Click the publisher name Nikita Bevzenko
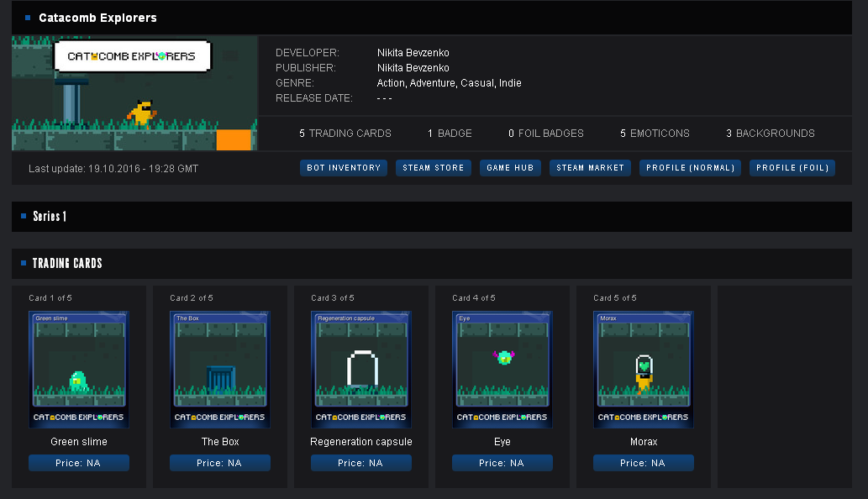This screenshot has height=499, width=868. (x=413, y=67)
